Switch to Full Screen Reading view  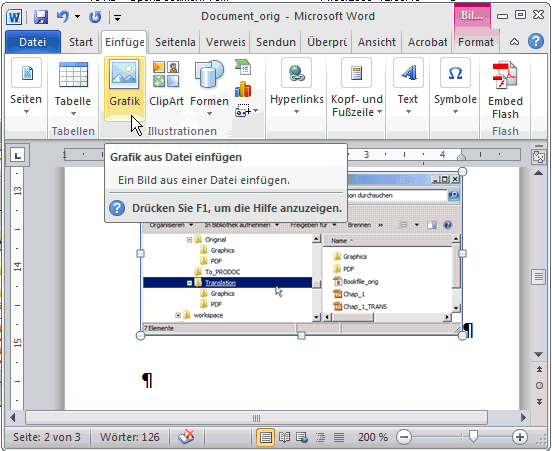tap(284, 437)
